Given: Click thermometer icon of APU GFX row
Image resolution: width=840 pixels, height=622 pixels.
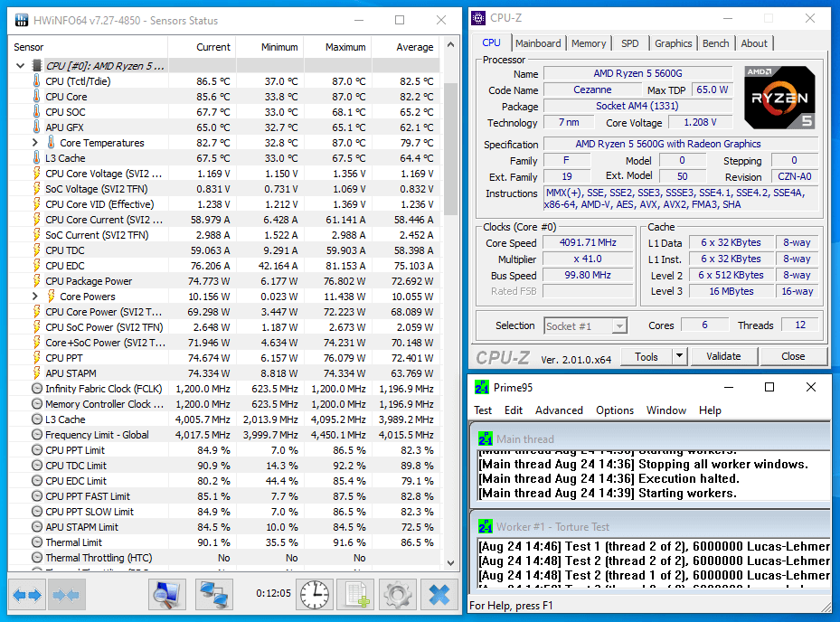Looking at the screenshot, I should point(36,127).
